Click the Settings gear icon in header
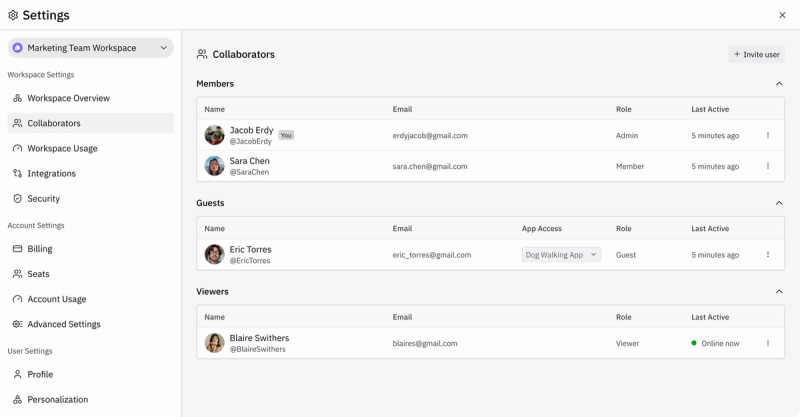Viewport: 800px width, 417px height. (x=13, y=15)
